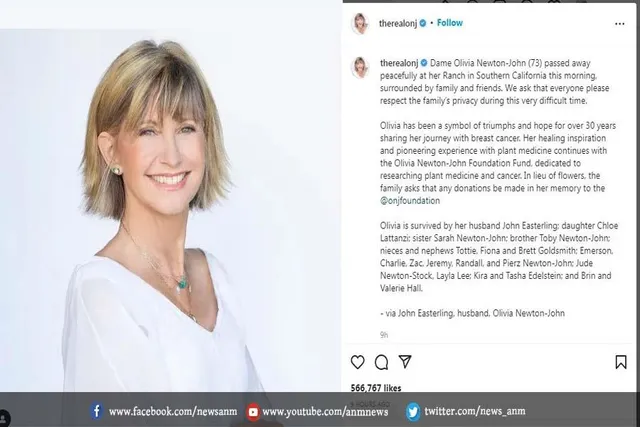
Task: Open the three-dot more options menu
Action: 620,24
